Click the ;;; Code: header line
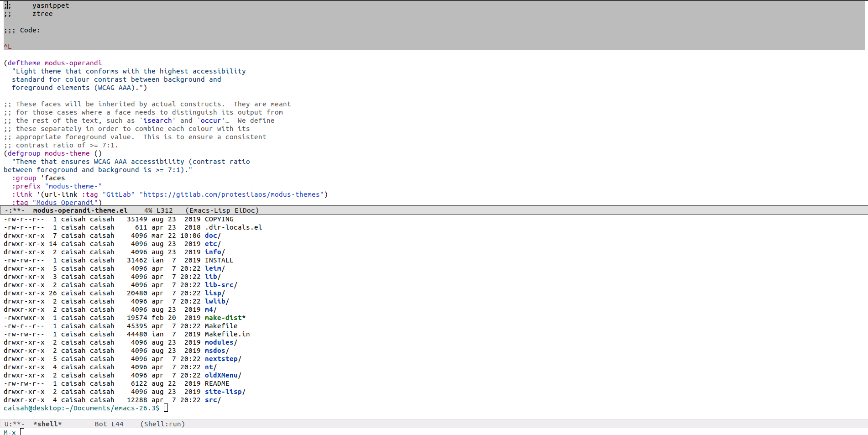 [22, 30]
